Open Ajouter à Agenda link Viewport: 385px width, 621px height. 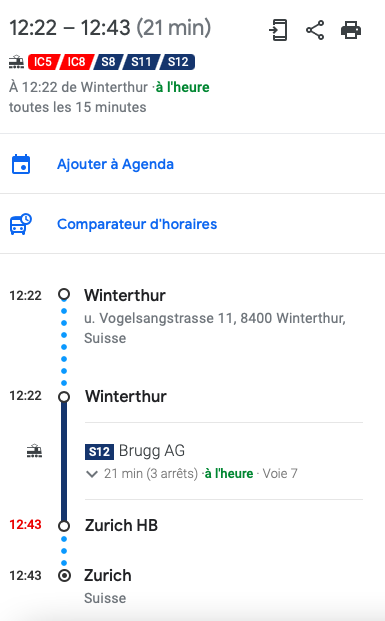(x=115, y=164)
